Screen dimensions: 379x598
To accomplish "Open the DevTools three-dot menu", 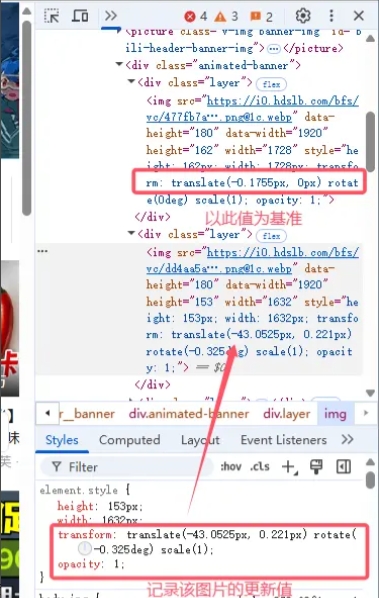I will pyautogui.click(x=331, y=16).
